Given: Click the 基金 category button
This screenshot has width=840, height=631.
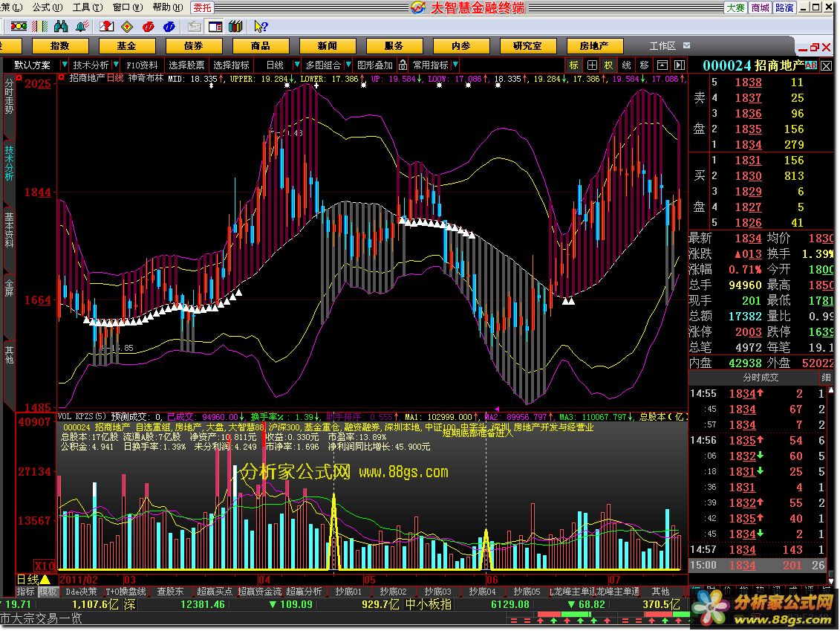Looking at the screenshot, I should pos(126,45).
